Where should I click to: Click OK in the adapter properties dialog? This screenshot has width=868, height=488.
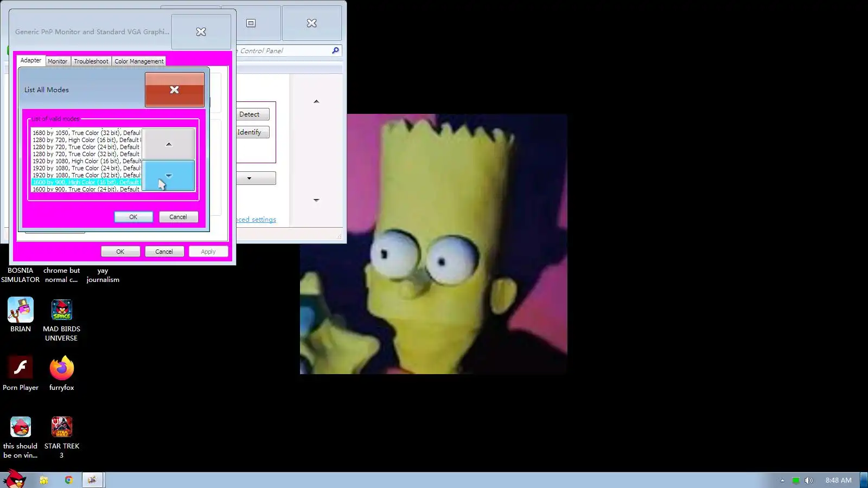coord(120,252)
